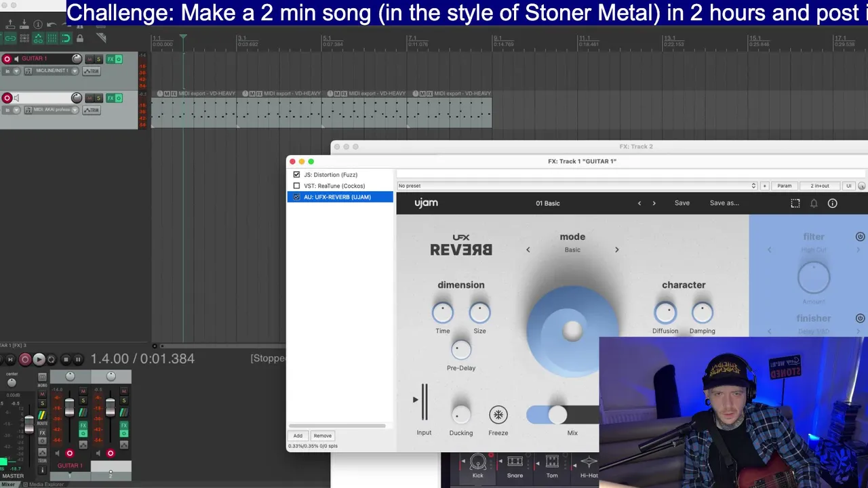Open FX chain of second track

(x=111, y=98)
